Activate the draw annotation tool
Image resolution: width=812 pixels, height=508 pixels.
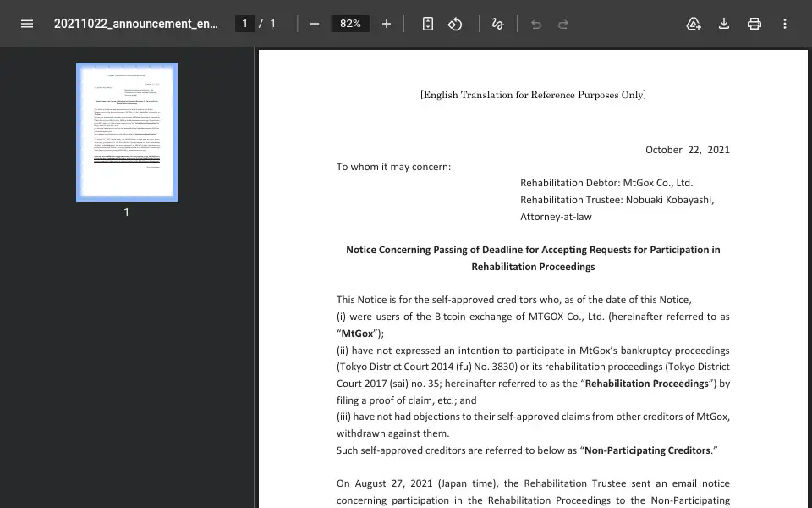pyautogui.click(x=497, y=24)
